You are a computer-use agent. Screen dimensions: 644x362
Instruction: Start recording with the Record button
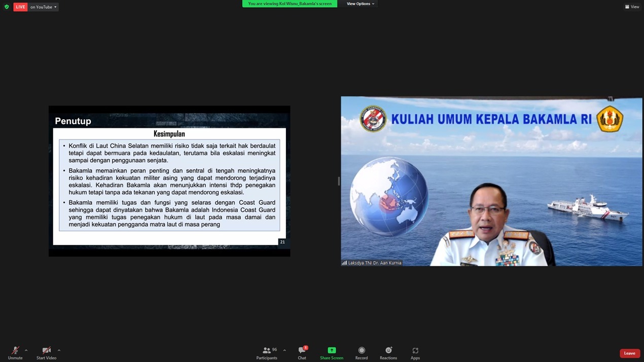click(362, 353)
